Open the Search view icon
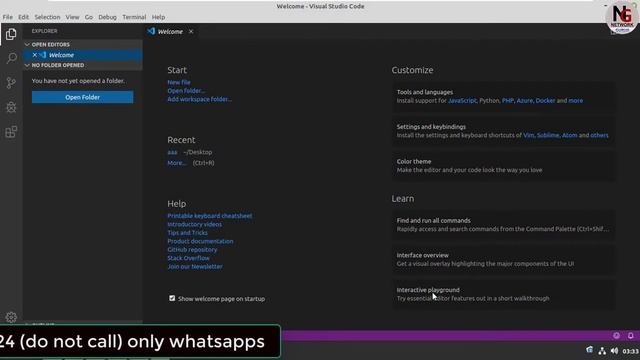Screen dimensions: 640x360 (x=11, y=58)
